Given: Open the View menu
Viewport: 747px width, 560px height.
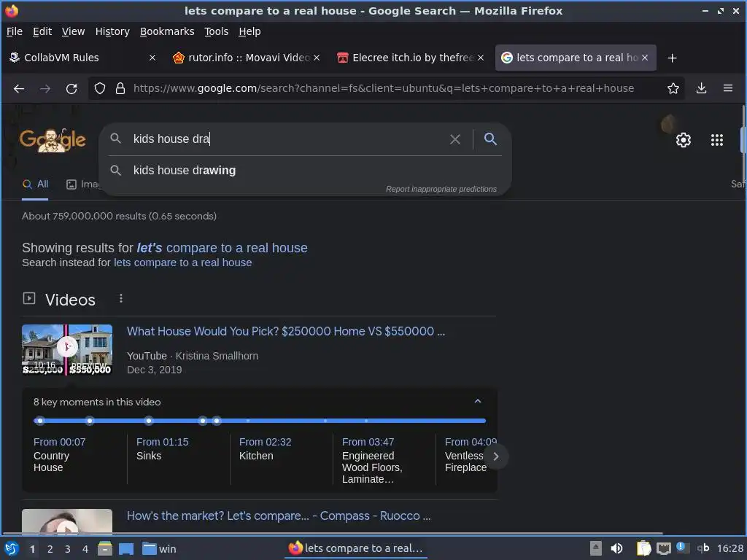Looking at the screenshot, I should click(73, 31).
